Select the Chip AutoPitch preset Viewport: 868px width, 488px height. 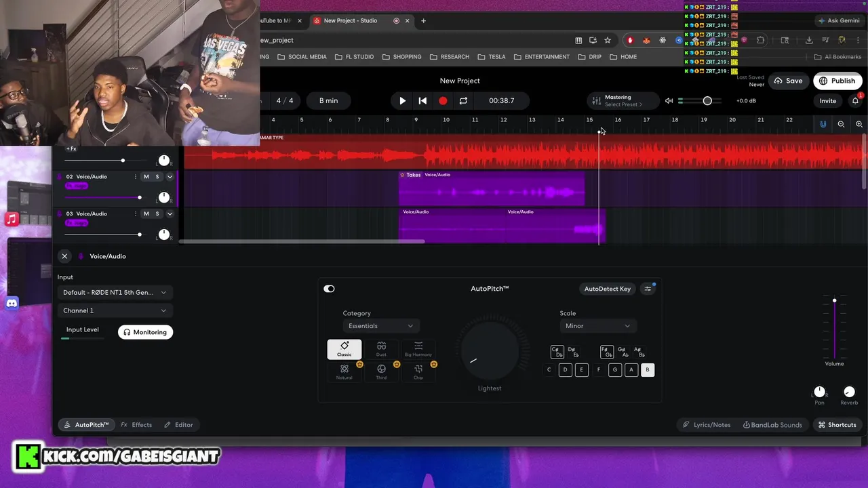(x=418, y=371)
